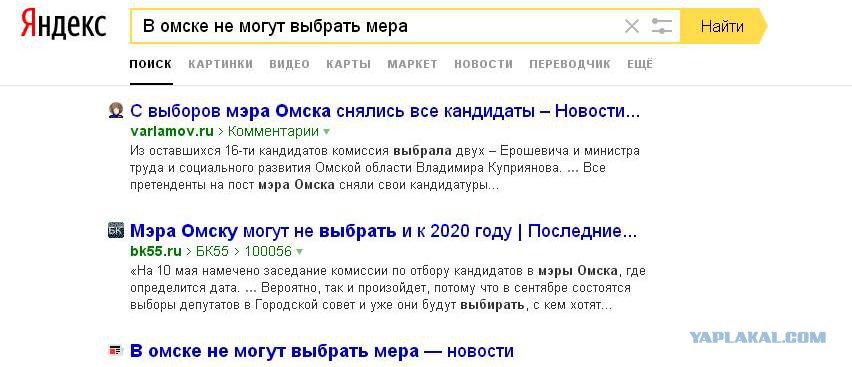The image size is (852, 367).
Task: Click the Найти search button
Action: pos(722,26)
